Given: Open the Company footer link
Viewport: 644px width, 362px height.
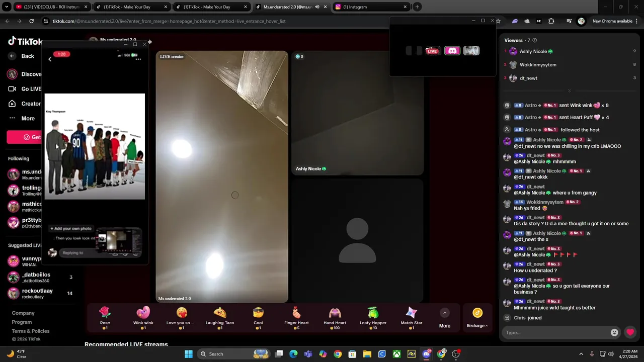Looking at the screenshot, I should pyautogui.click(x=23, y=313).
